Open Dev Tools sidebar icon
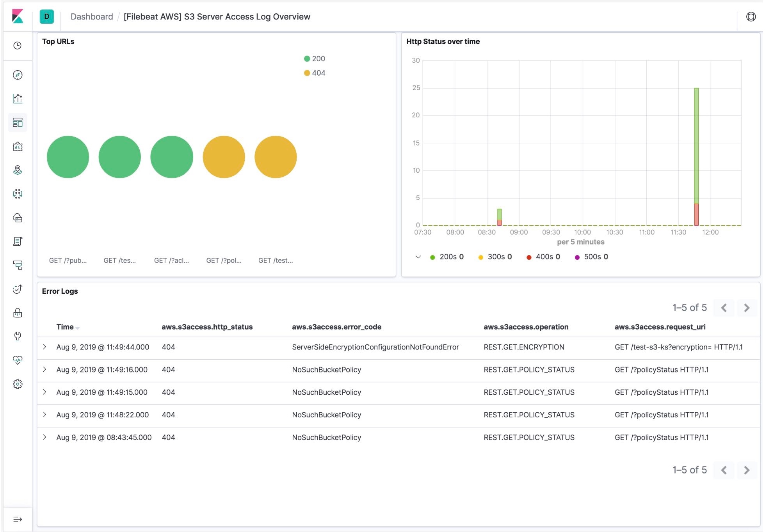 (18, 336)
